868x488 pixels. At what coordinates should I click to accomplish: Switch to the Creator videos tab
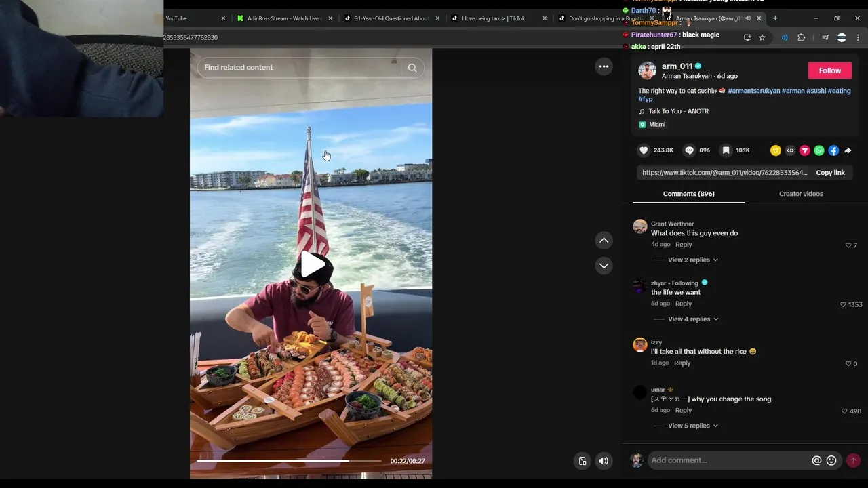point(801,194)
